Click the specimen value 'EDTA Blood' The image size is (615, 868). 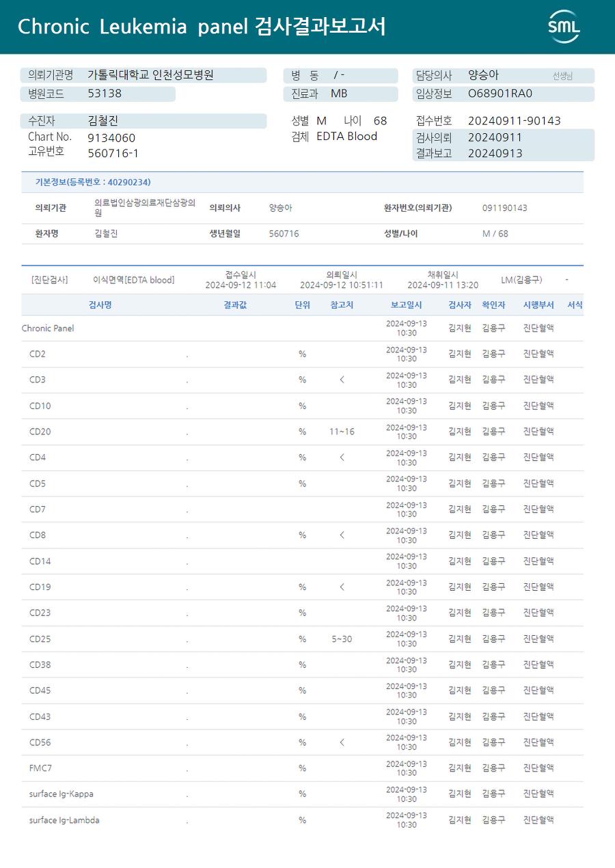click(347, 136)
